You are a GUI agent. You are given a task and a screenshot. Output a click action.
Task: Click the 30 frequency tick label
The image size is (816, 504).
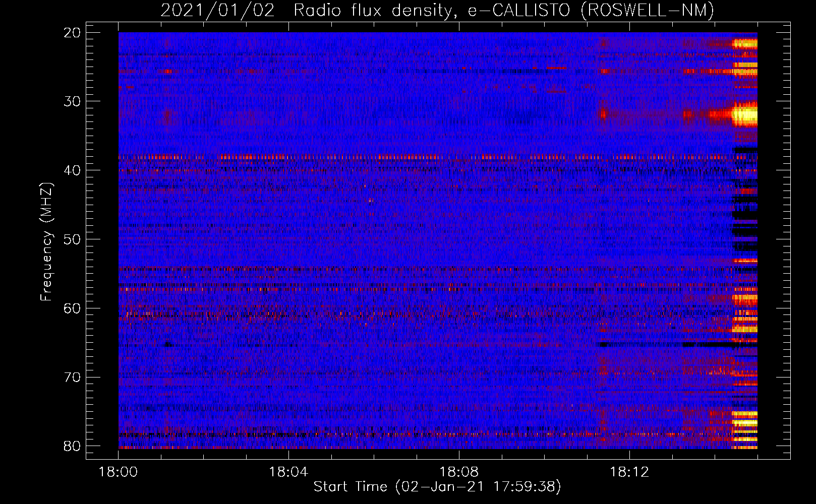72,101
